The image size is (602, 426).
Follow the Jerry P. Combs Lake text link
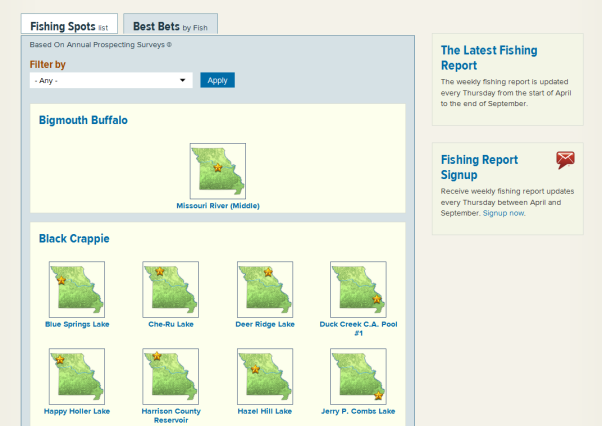358,411
